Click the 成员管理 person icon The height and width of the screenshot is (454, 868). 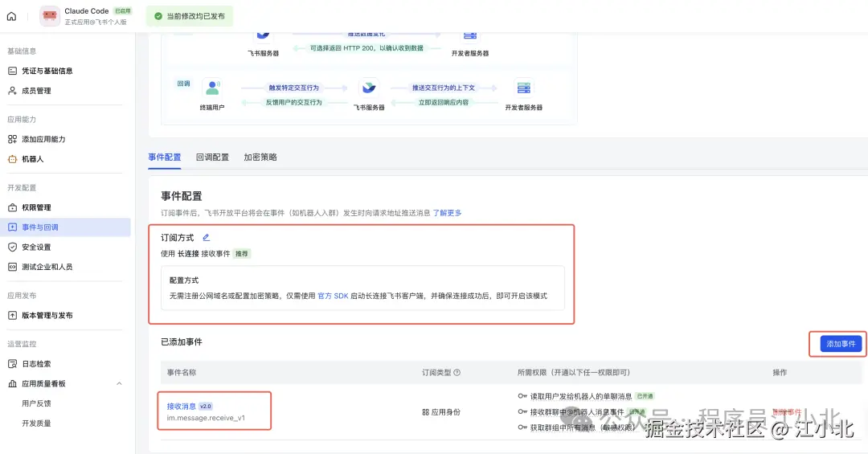tap(12, 91)
